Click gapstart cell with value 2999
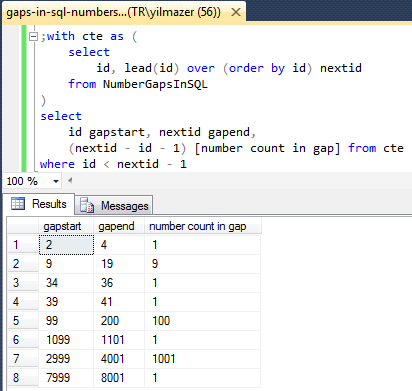 tap(66, 359)
